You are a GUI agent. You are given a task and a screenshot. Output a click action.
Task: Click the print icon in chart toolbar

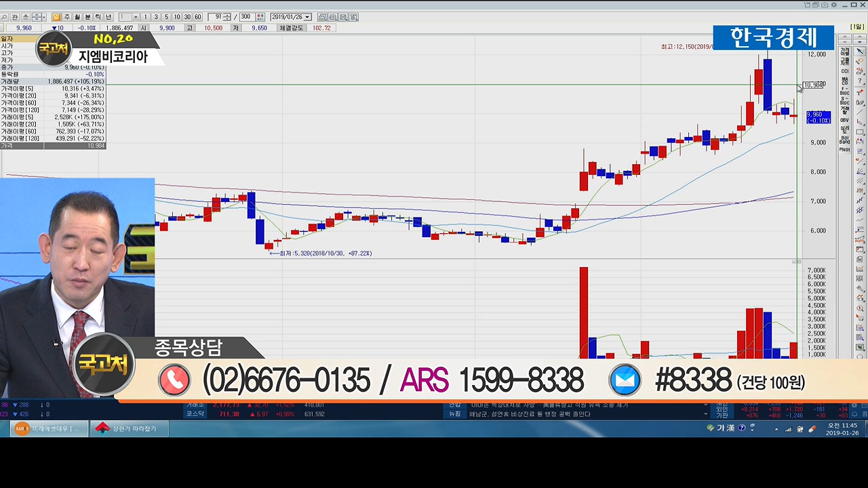coord(344,17)
